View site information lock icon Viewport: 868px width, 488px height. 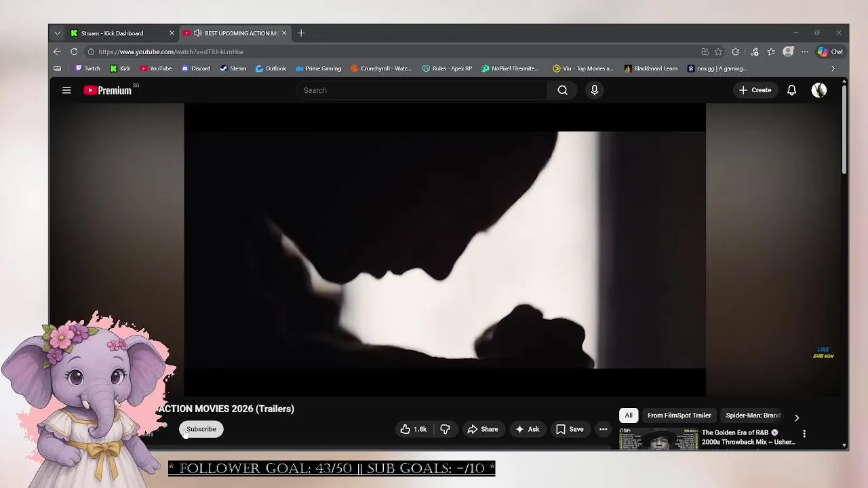tap(91, 52)
